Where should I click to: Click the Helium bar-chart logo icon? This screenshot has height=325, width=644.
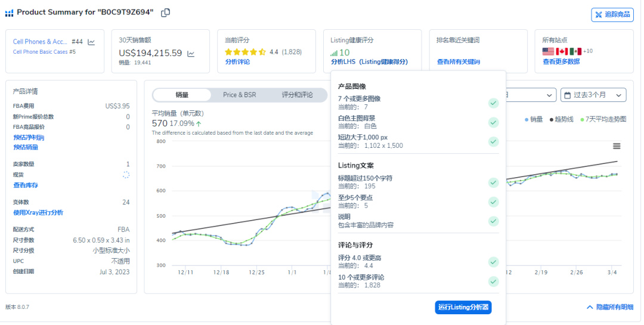tap(9, 13)
